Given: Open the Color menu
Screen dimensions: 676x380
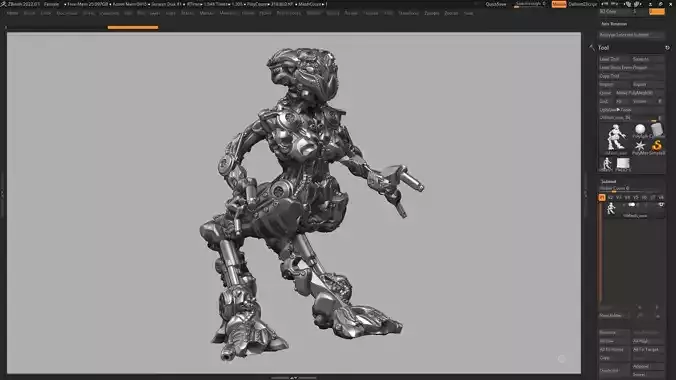Looking at the screenshot, I should coord(46,13).
